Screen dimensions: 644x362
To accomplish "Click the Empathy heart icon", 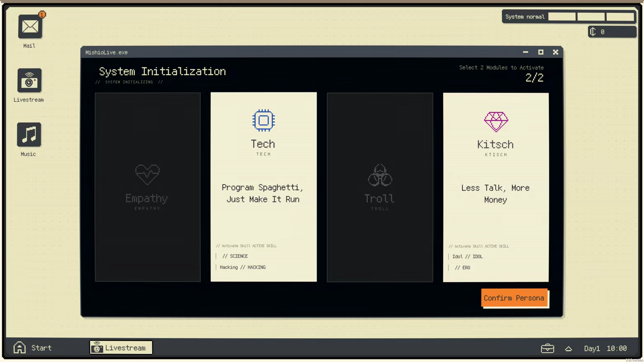I will (147, 174).
